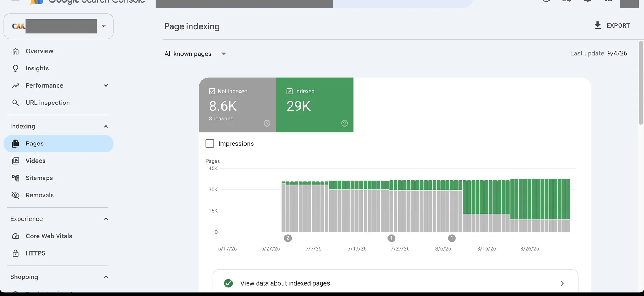This screenshot has height=296, width=644.
Task: Collapse the Experience section
Action: [x=106, y=219]
